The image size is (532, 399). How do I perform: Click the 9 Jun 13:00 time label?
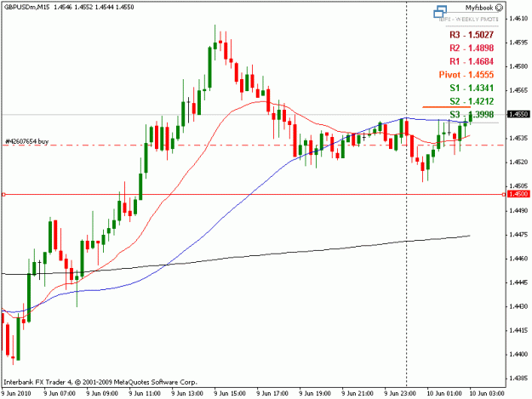[187, 394]
